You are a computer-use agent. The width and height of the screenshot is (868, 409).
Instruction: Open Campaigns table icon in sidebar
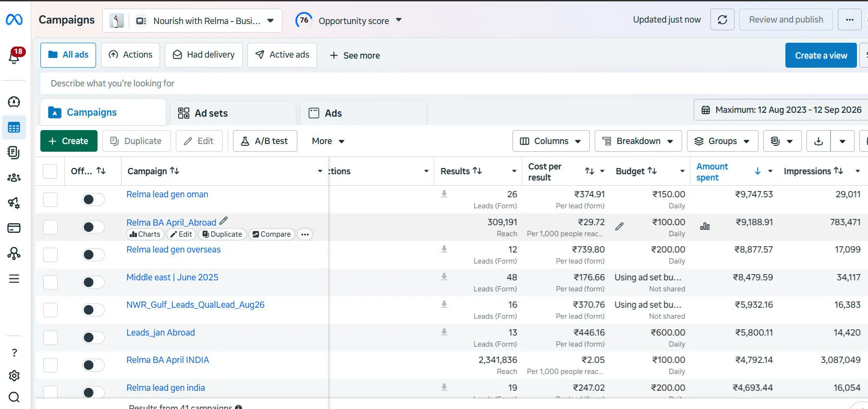click(14, 128)
